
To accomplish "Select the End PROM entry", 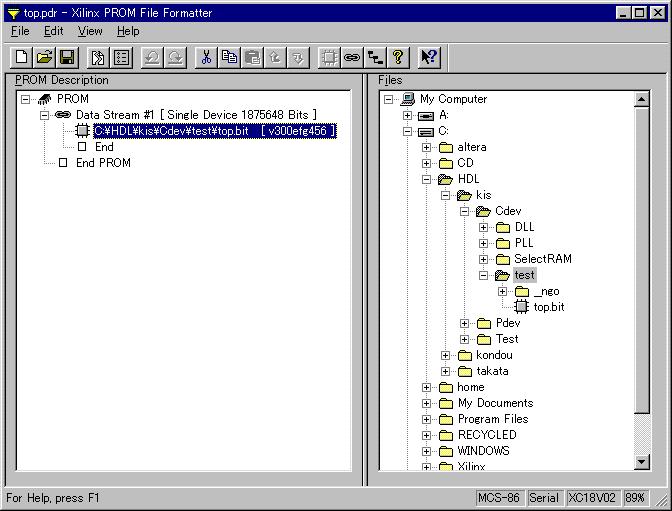I will 103,163.
